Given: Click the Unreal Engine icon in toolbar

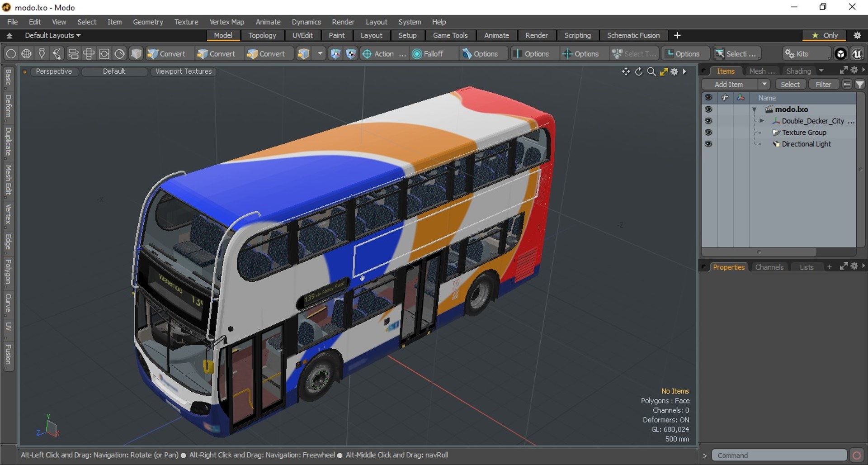Looking at the screenshot, I should coord(857,54).
